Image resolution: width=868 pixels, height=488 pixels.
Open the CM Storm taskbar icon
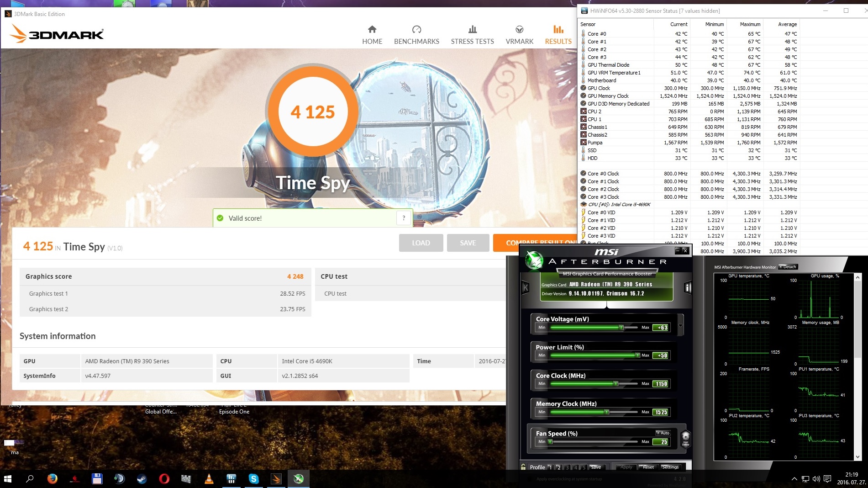[74, 479]
